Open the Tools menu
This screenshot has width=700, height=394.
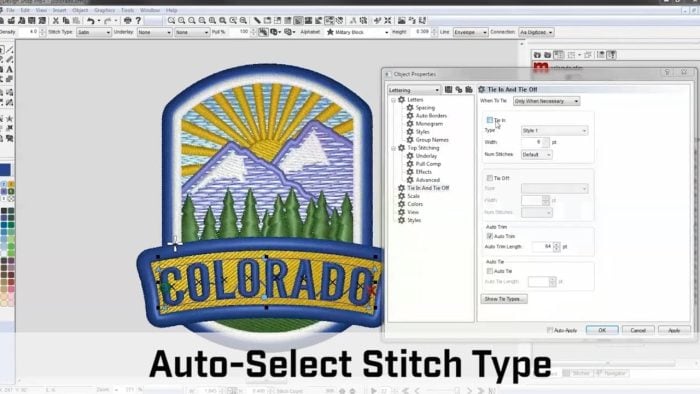[128, 10]
